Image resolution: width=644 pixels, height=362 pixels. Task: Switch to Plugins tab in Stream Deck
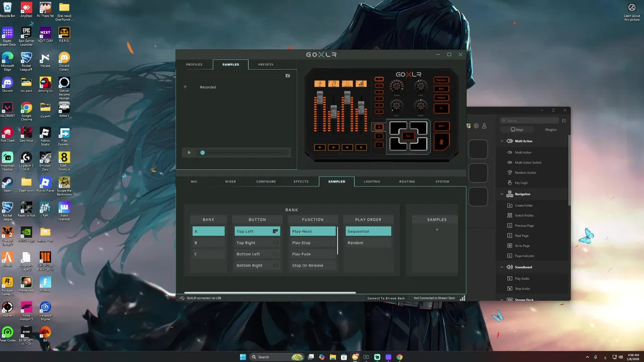coord(551,130)
